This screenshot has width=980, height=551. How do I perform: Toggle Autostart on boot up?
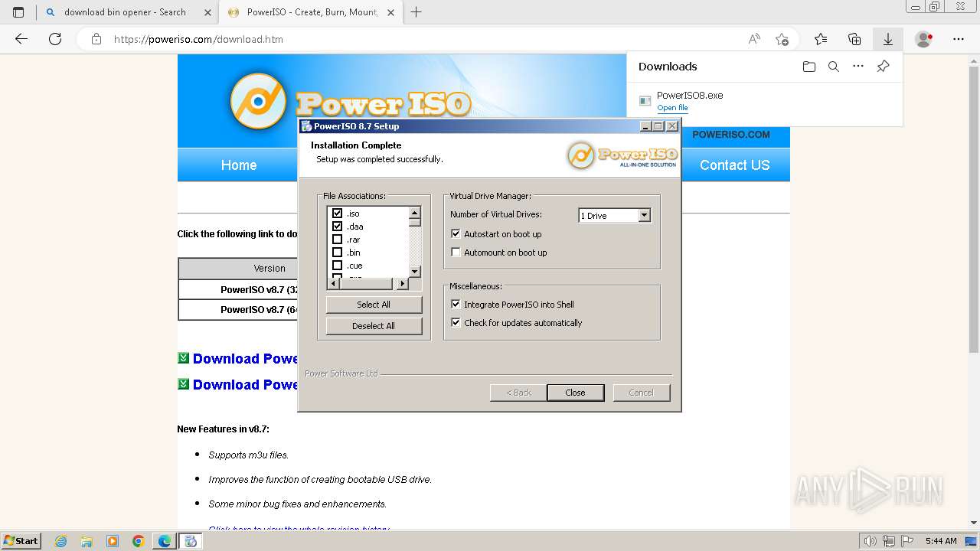(x=456, y=234)
